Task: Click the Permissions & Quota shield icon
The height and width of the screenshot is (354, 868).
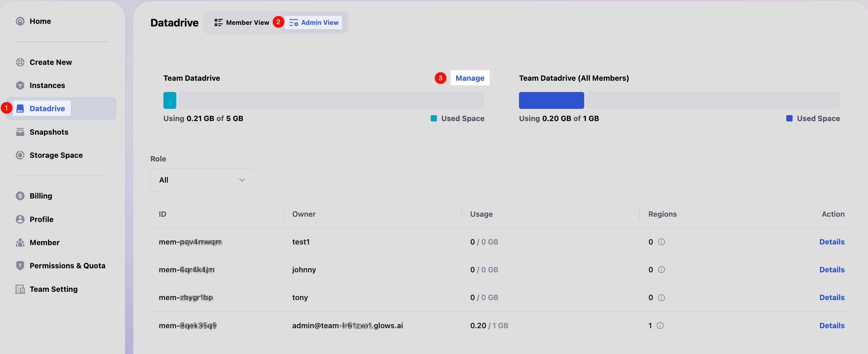Action: pos(20,266)
